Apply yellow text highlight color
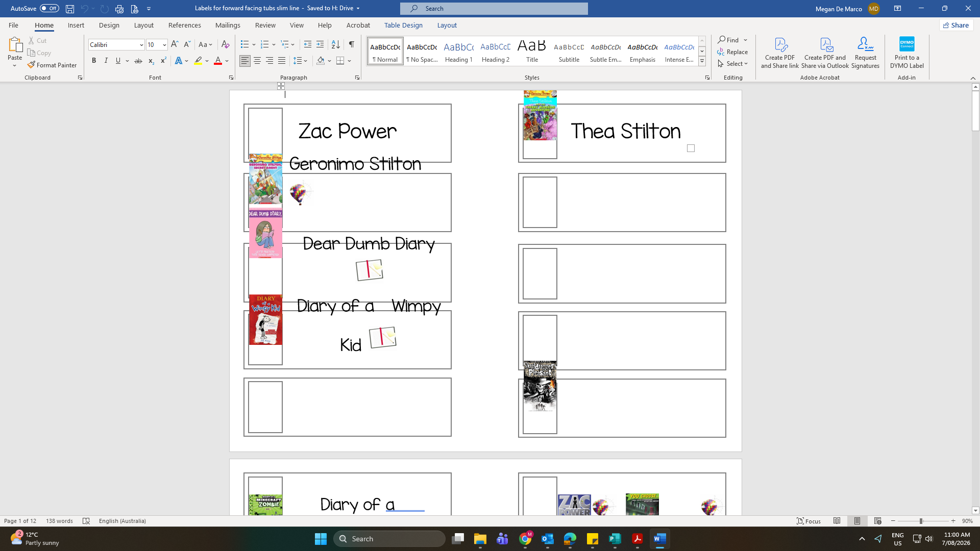 pos(198,61)
